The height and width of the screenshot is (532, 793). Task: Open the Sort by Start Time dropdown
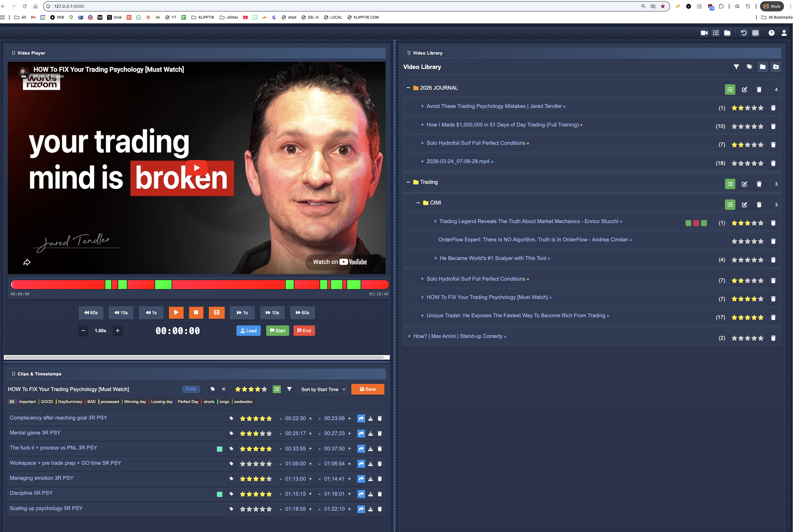tap(323, 390)
